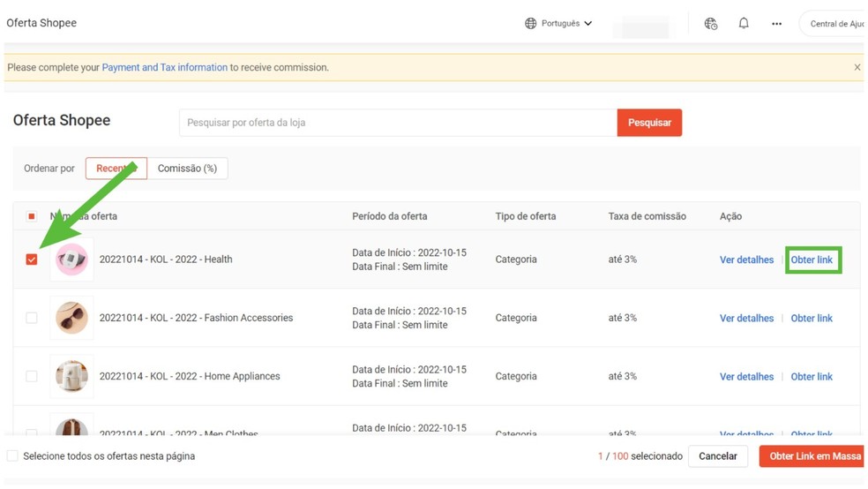Click the globe with clock icon

click(x=711, y=23)
